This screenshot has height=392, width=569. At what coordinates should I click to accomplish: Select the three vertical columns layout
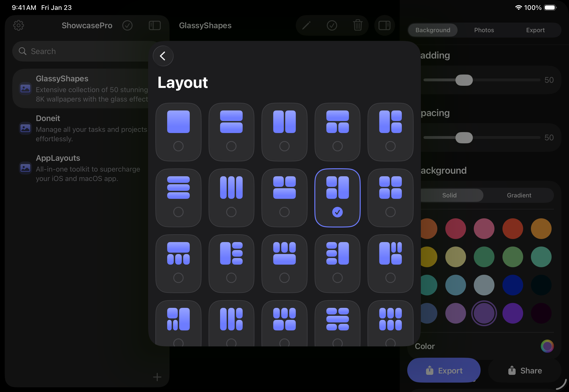[231, 197]
